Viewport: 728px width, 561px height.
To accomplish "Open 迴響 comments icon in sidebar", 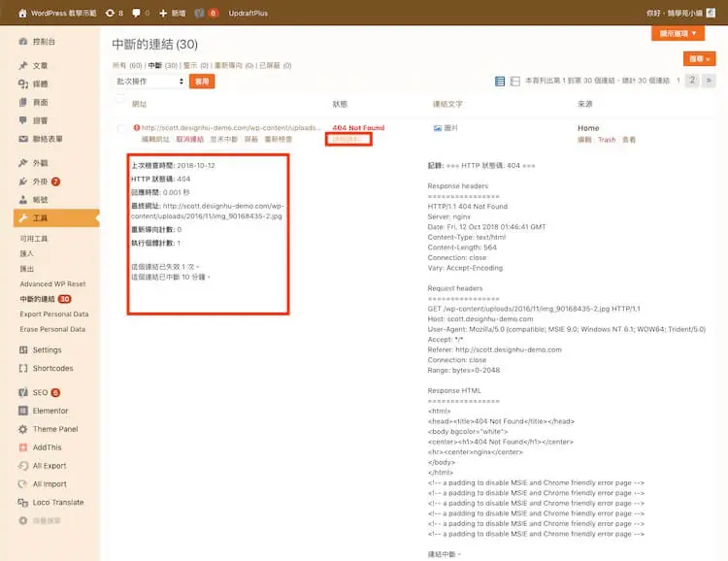I will click(22, 120).
